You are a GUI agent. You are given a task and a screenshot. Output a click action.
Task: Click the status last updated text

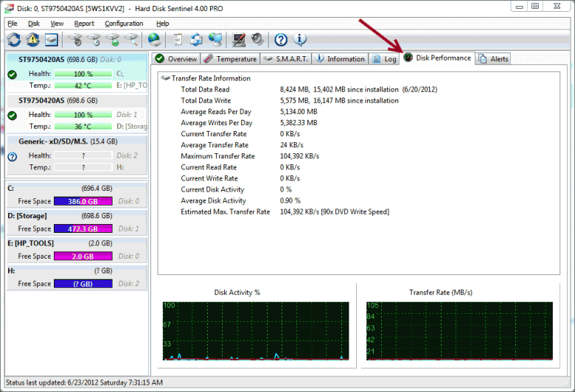(84, 382)
